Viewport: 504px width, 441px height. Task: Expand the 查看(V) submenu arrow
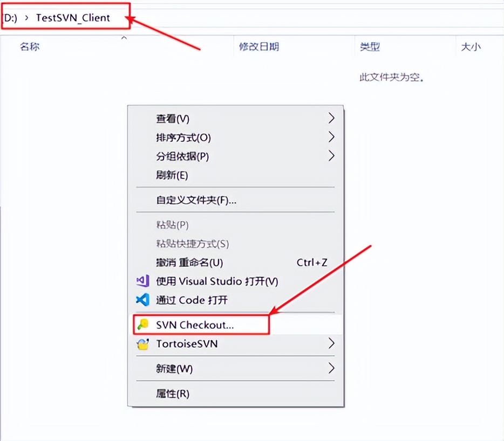pyautogui.click(x=331, y=118)
